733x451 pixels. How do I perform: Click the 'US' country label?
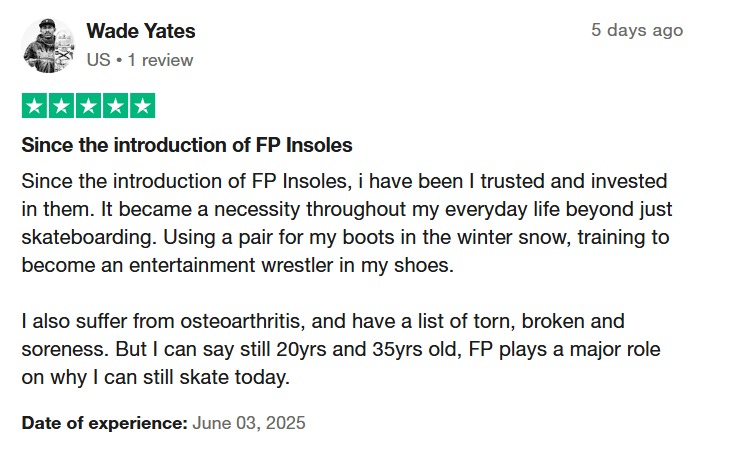tap(99, 60)
